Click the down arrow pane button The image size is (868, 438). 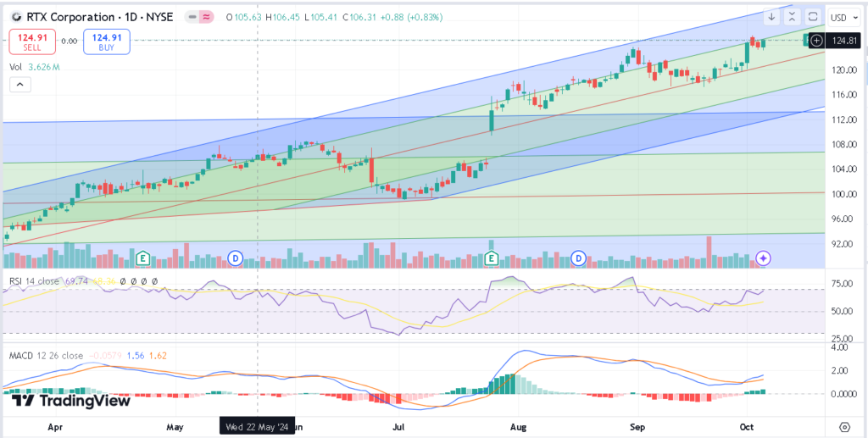771,17
